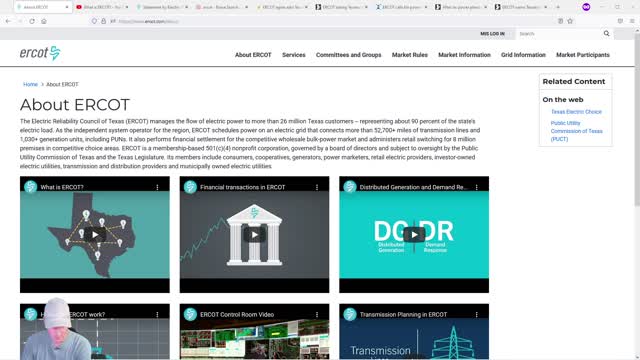Viewport: 640px width, 360px height.
Task: Open options menu on Financial transactions video
Action: pos(317,187)
